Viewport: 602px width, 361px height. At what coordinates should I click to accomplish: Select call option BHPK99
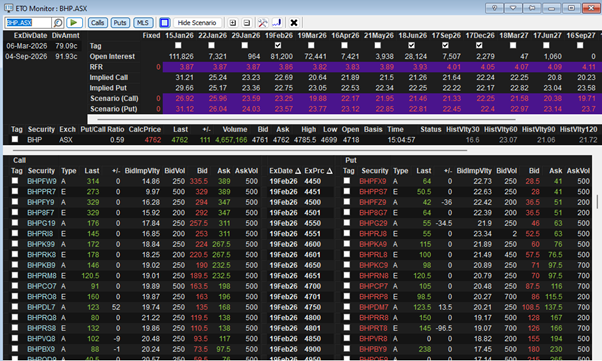(41, 244)
